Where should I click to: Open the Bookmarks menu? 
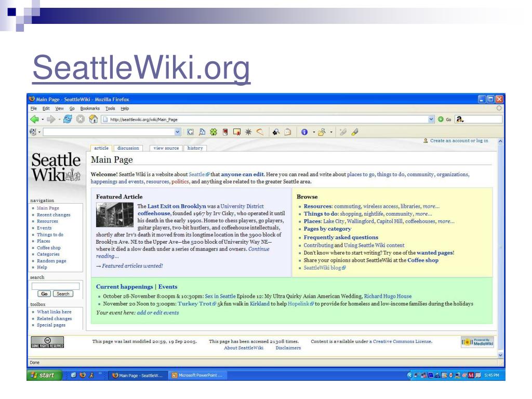point(90,109)
